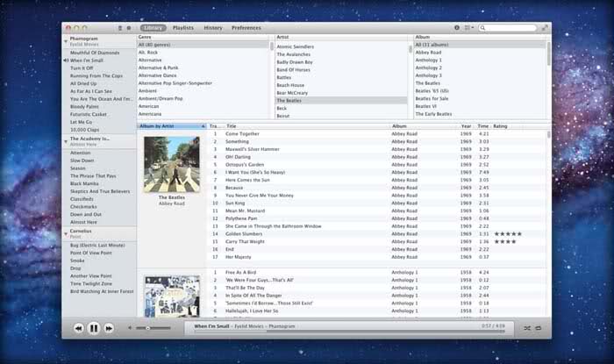This screenshot has width=614, height=364.
Task: Open the Preferences tab
Action: [x=246, y=28]
